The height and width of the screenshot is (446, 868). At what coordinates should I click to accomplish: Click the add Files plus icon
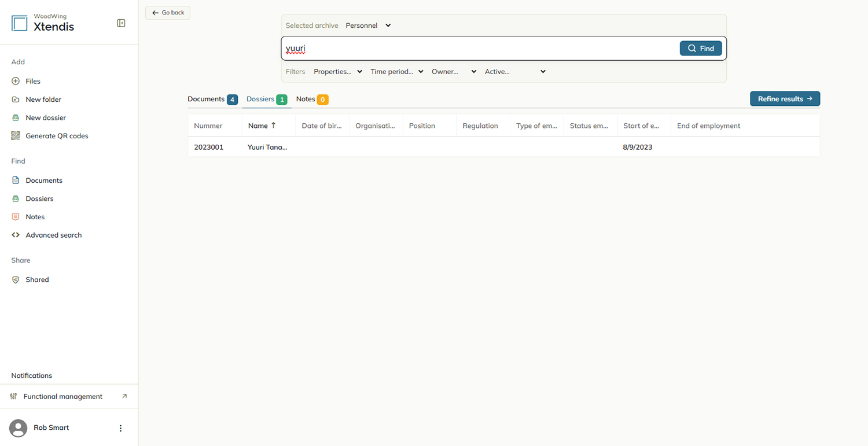click(x=16, y=81)
